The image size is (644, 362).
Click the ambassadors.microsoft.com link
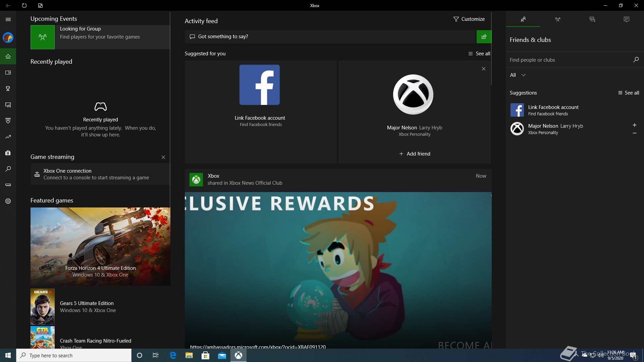click(x=258, y=347)
